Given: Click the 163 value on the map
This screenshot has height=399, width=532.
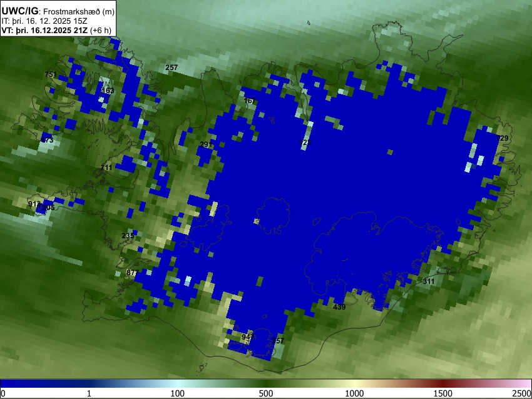Looking at the screenshot, I should pos(108,91).
